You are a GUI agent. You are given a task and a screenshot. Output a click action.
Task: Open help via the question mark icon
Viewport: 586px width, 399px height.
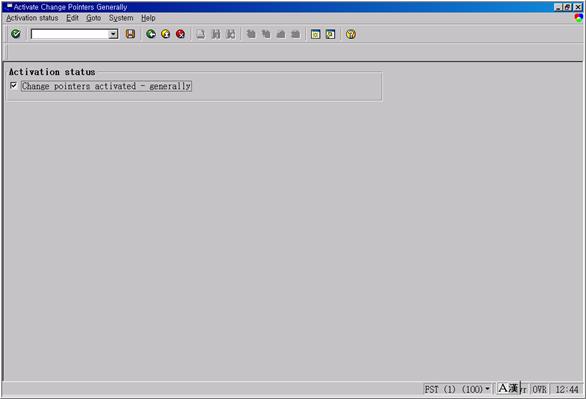point(351,34)
